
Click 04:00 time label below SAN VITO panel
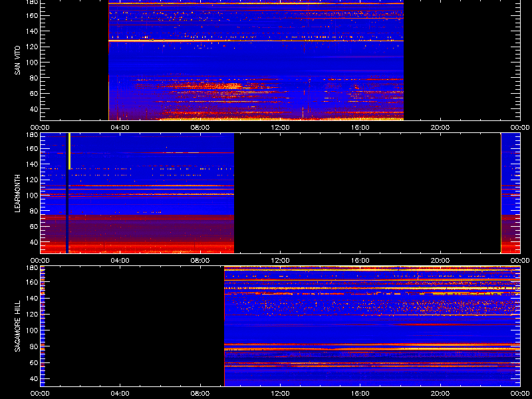point(120,128)
